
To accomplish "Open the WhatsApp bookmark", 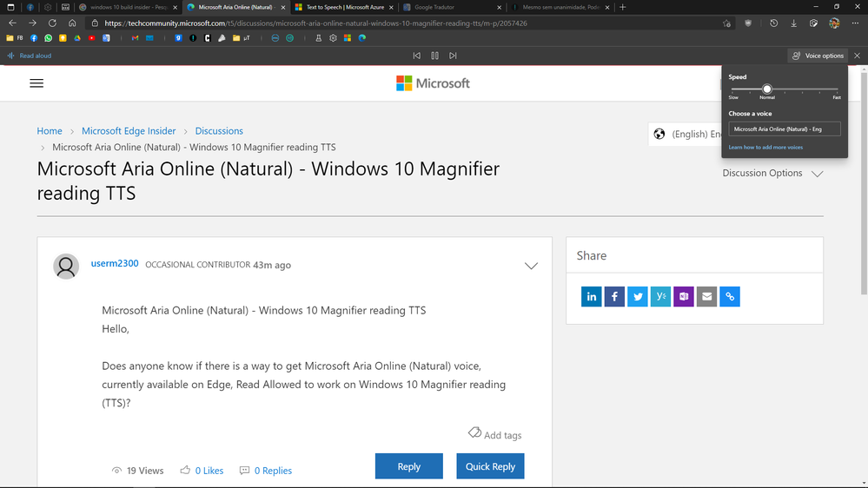I will pyautogui.click(x=48, y=38).
